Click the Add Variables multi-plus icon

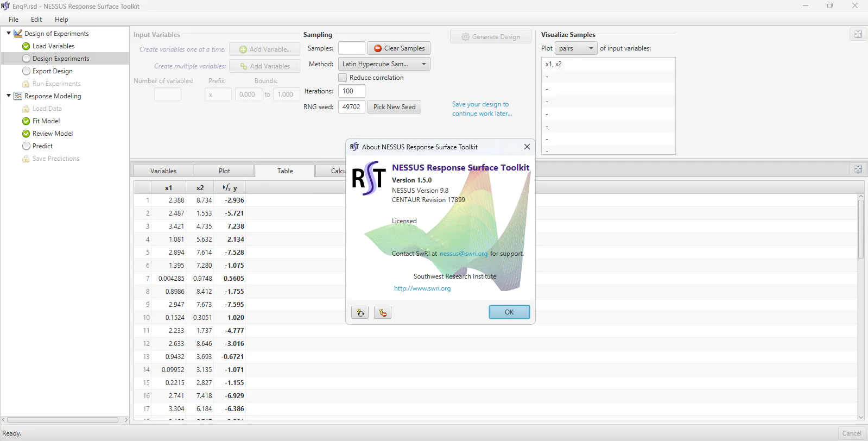(x=244, y=66)
